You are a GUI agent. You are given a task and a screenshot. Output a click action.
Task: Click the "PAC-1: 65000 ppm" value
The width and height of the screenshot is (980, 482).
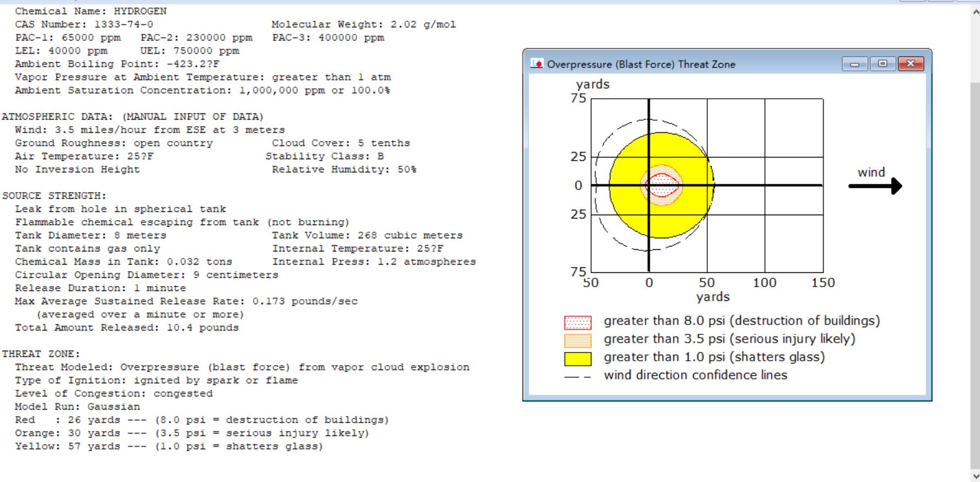[68, 37]
